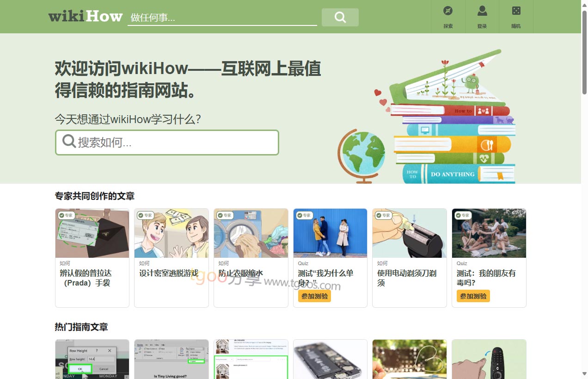
Task: Focus the 做任何事 header search field
Action: coord(222,18)
